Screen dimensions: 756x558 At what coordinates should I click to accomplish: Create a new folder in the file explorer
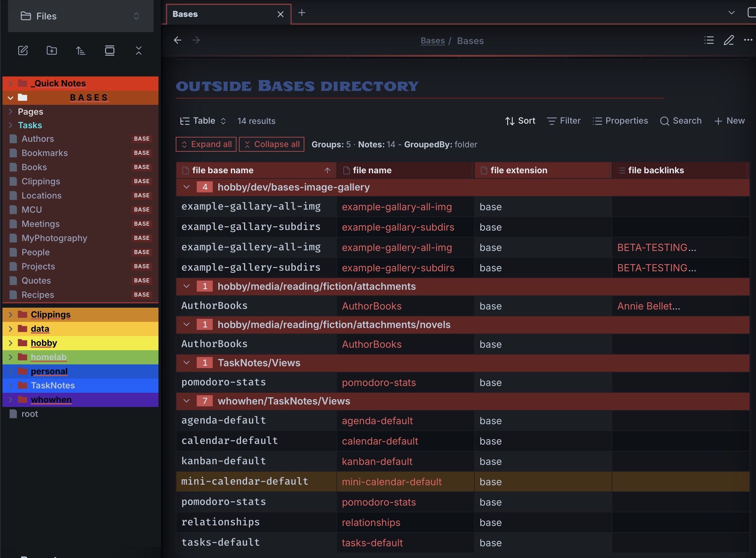(x=52, y=51)
